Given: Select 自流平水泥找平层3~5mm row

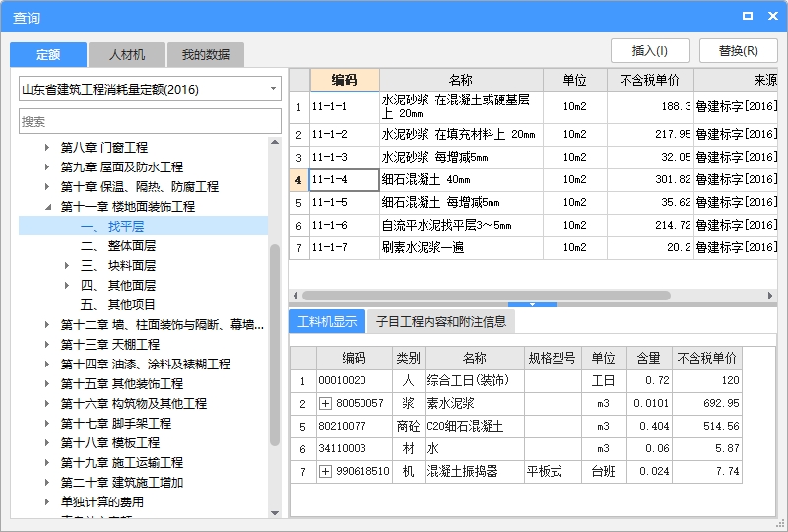Looking at the screenshot, I should pos(533,225).
